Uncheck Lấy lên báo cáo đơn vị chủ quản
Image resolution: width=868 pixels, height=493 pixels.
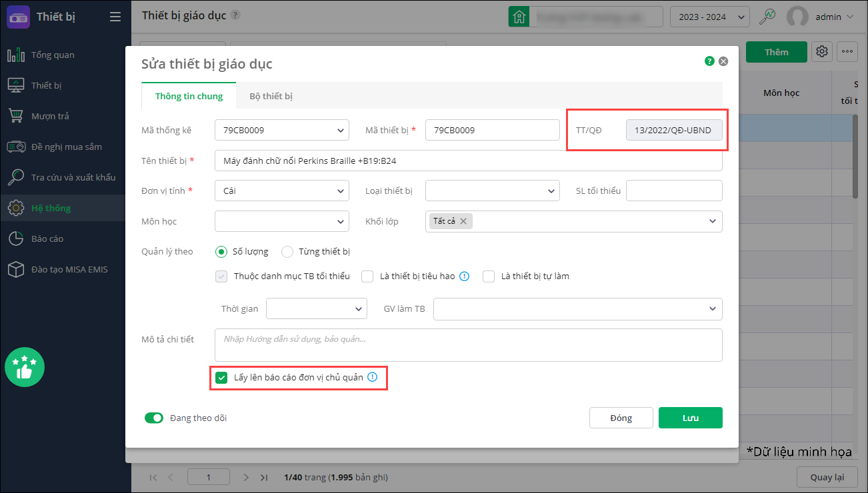pyautogui.click(x=221, y=378)
